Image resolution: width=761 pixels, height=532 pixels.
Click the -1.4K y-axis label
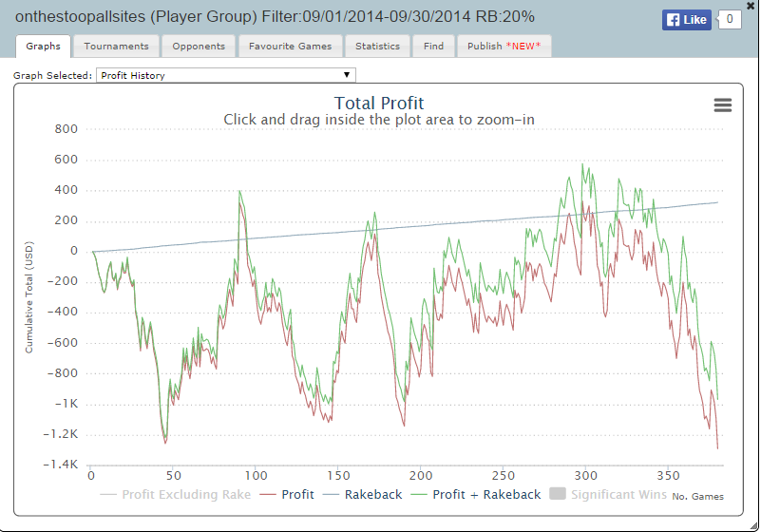[60, 465]
